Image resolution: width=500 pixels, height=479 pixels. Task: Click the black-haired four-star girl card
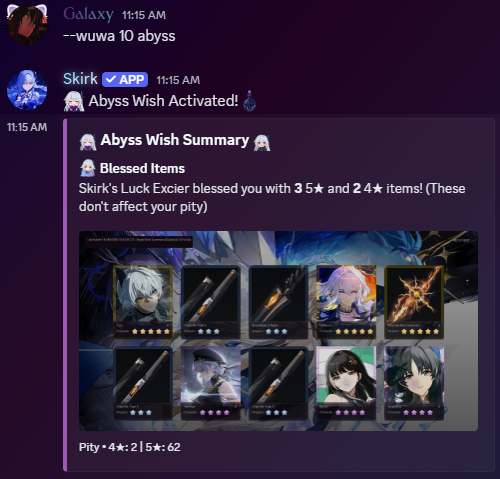click(x=346, y=383)
